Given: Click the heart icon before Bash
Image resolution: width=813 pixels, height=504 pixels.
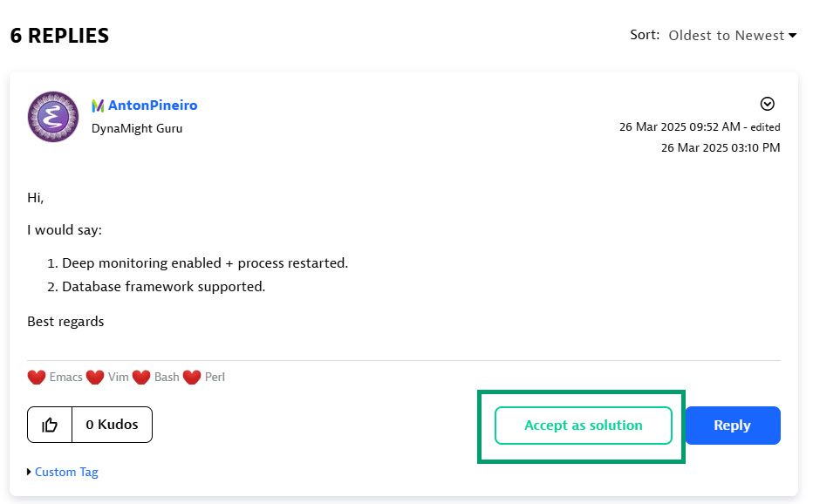Looking at the screenshot, I should [141, 378].
